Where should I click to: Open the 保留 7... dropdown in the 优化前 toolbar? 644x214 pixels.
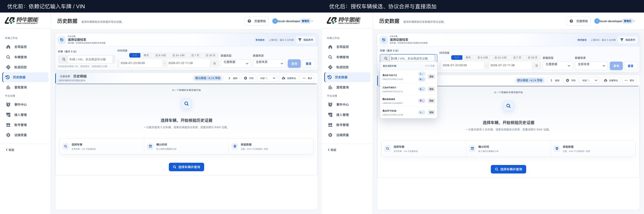(267, 78)
